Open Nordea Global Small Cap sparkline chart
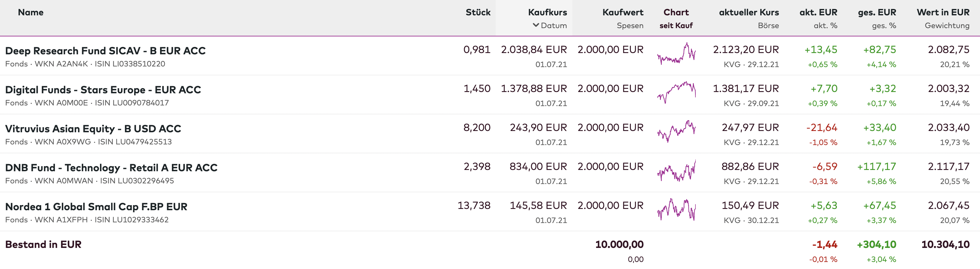 [x=676, y=210]
